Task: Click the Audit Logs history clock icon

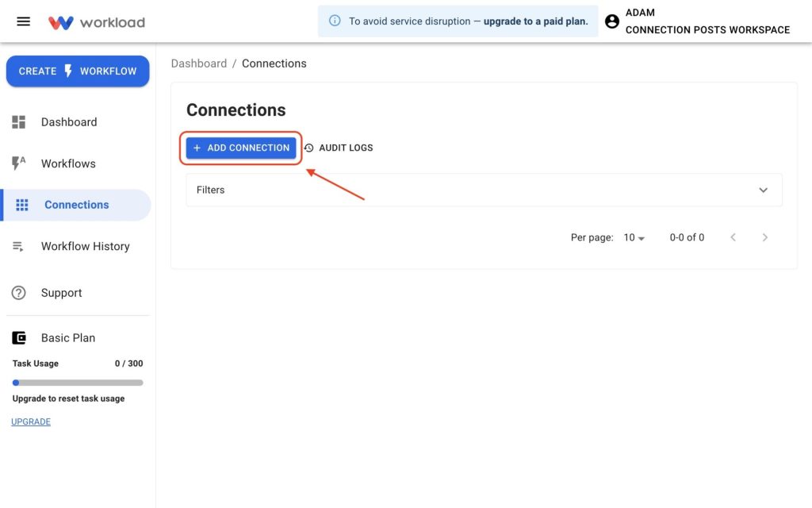Action: 309,148
